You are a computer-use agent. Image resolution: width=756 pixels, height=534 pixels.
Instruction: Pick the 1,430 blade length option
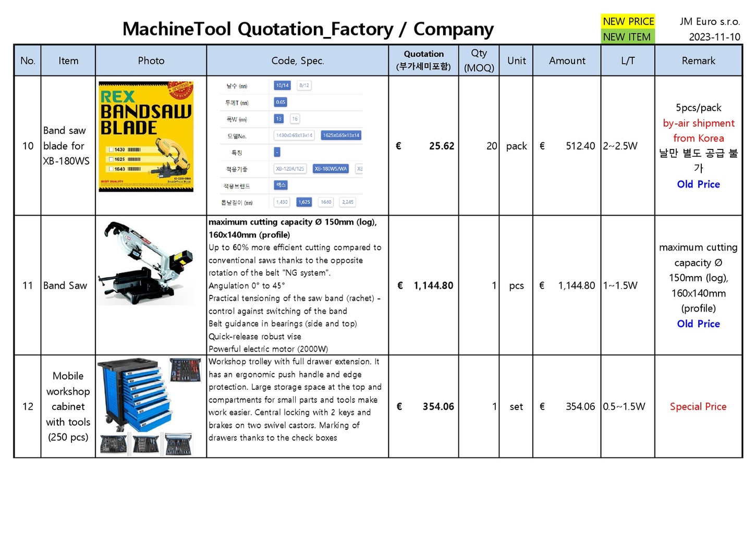click(282, 202)
